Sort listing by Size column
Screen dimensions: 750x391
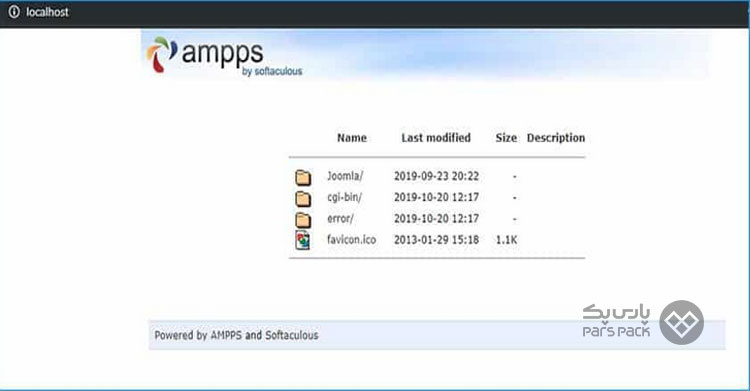[x=506, y=138]
